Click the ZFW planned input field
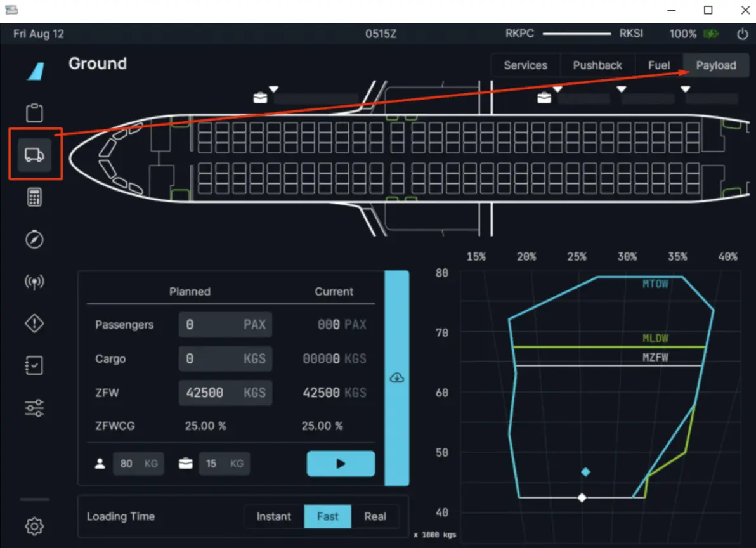 (225, 393)
